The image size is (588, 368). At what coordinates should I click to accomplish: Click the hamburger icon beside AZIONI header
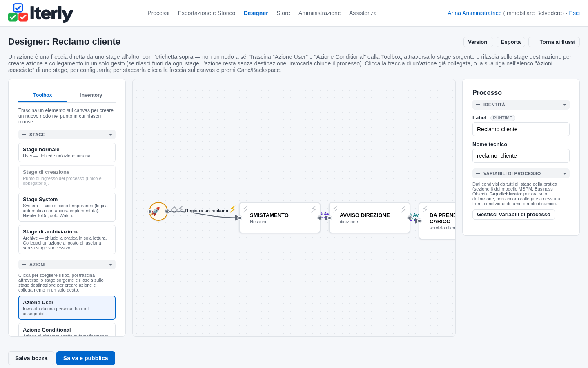[24, 265]
